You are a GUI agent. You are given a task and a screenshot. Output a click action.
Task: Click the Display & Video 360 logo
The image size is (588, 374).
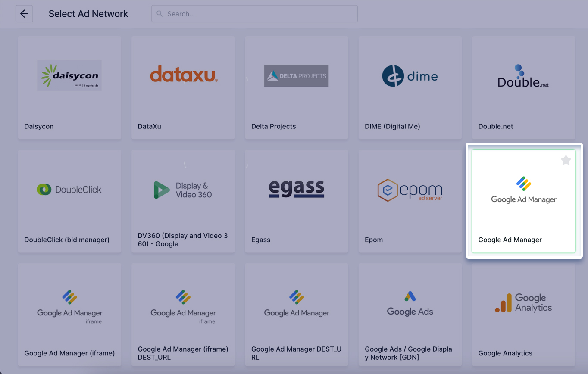click(x=183, y=190)
